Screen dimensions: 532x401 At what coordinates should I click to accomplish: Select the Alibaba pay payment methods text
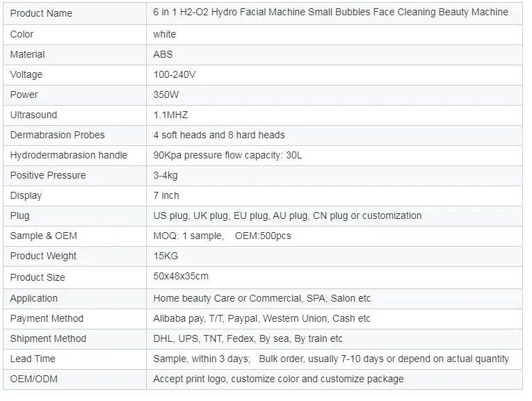point(261,318)
